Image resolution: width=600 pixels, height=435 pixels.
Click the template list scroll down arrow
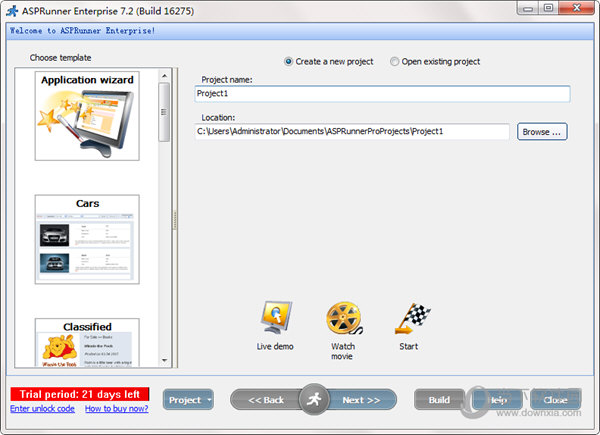[165, 360]
